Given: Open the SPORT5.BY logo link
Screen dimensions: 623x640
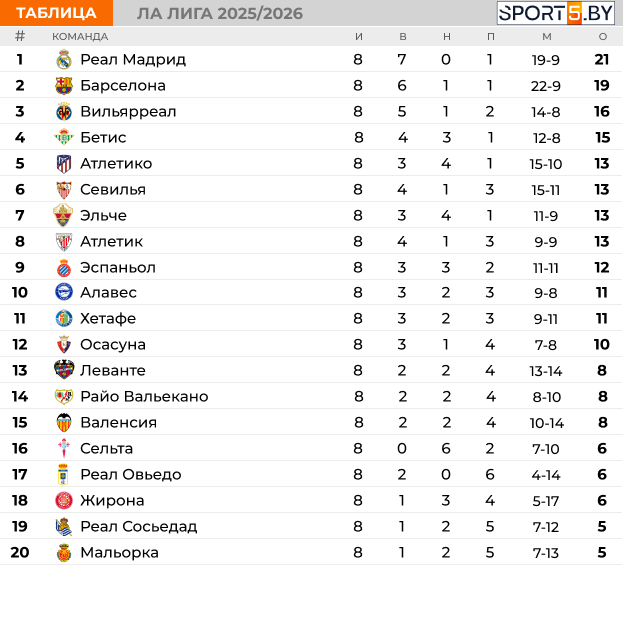Looking at the screenshot, I should coord(555,13).
